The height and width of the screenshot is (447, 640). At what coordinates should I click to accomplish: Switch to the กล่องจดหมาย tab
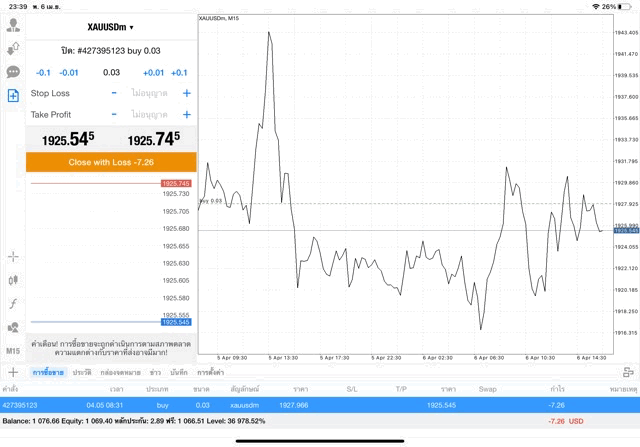(x=120, y=372)
